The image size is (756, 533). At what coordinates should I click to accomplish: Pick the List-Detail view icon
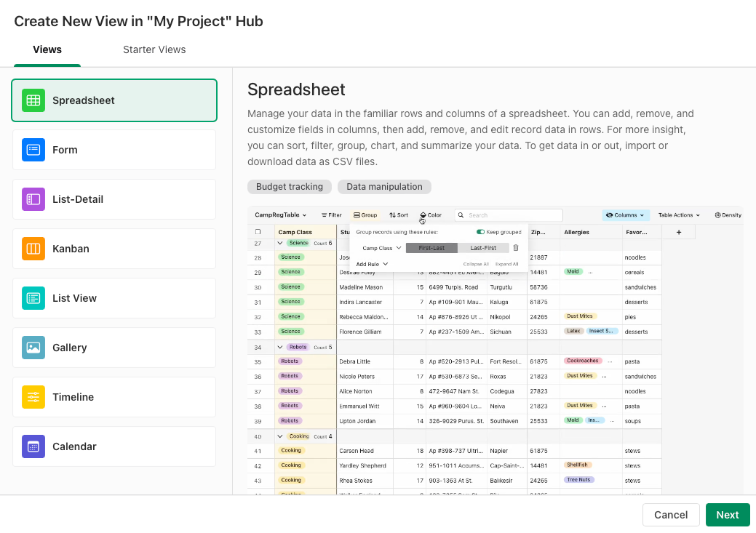click(33, 199)
